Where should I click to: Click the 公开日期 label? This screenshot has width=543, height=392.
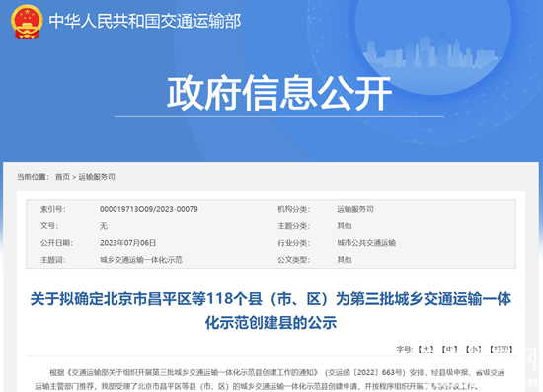click(x=57, y=243)
